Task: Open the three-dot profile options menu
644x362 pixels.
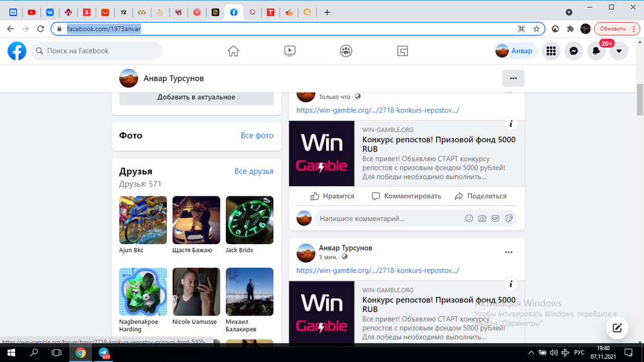Action: pyautogui.click(x=513, y=78)
